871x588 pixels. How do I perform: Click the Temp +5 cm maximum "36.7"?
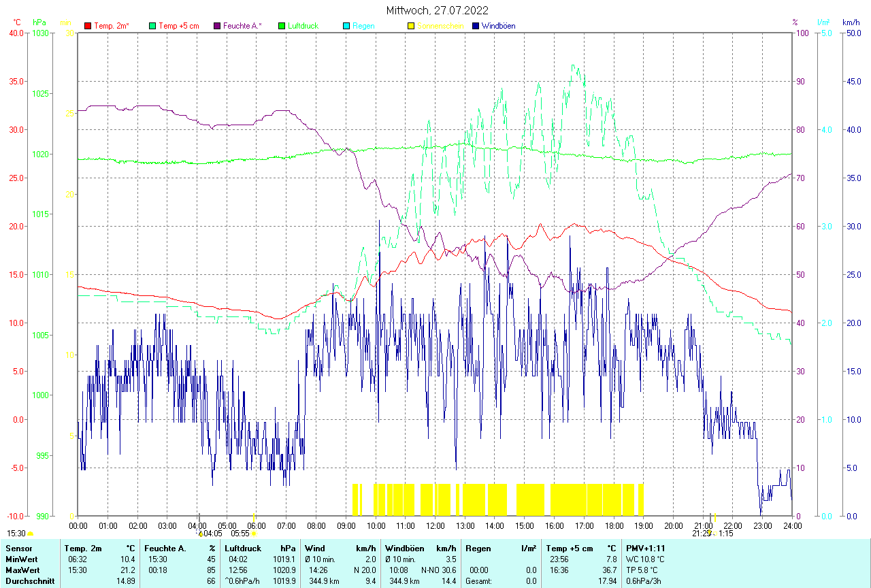[608, 570]
